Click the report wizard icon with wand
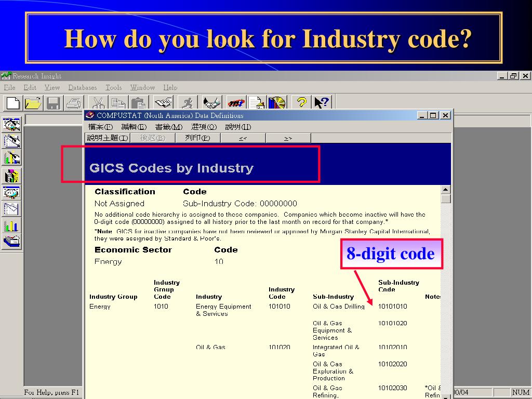The width and height of the screenshot is (532, 399). coord(11,141)
